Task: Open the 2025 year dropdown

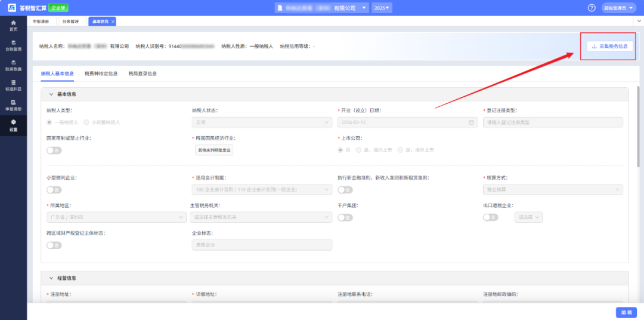Action: (382, 8)
